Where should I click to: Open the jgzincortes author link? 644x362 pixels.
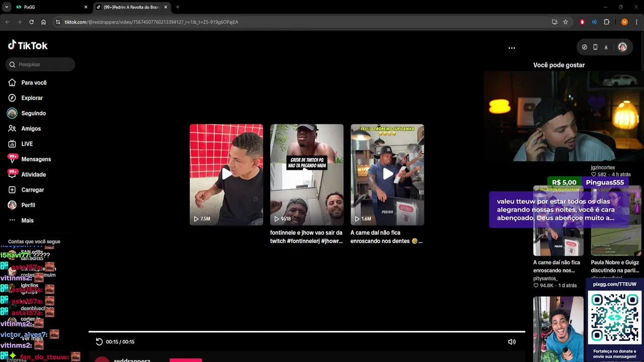tap(603, 167)
